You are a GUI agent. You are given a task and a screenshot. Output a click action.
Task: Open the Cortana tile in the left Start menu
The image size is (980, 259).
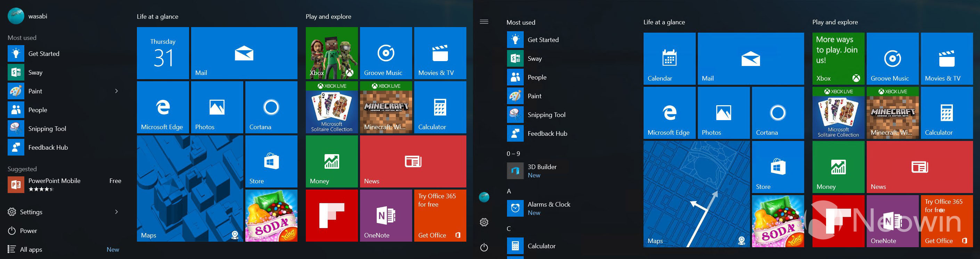[x=271, y=107]
